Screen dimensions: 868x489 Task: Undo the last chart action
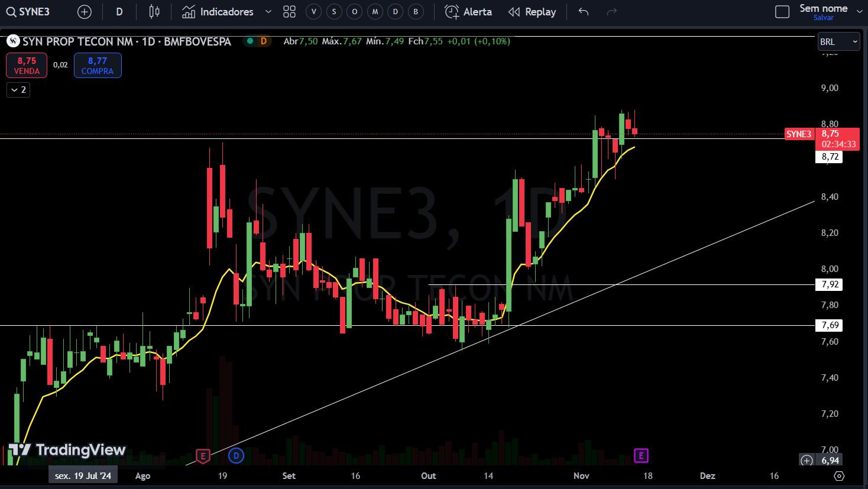pos(584,12)
